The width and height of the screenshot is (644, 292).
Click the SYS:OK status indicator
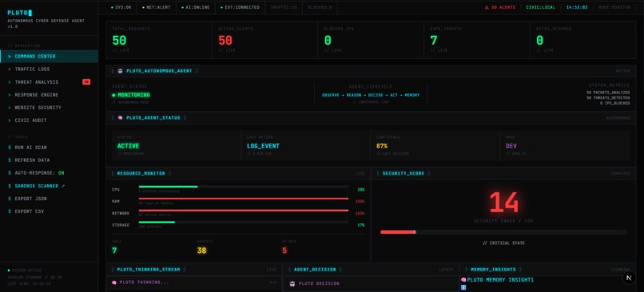click(121, 7)
